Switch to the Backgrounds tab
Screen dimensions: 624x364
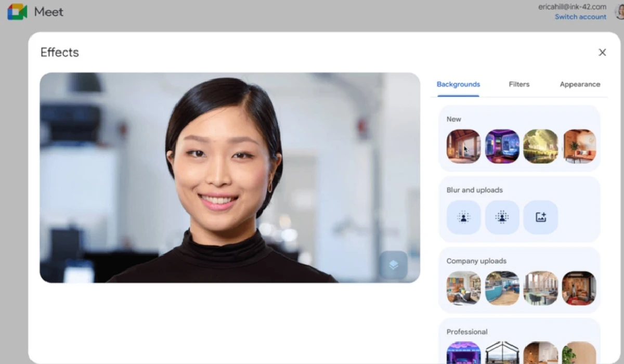(x=458, y=84)
